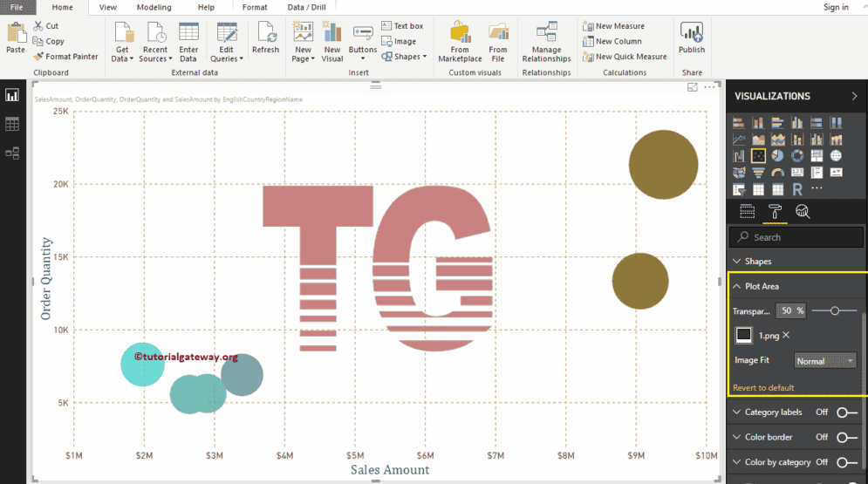Open the File menu
Screen dimensions: 868x484
17,7
